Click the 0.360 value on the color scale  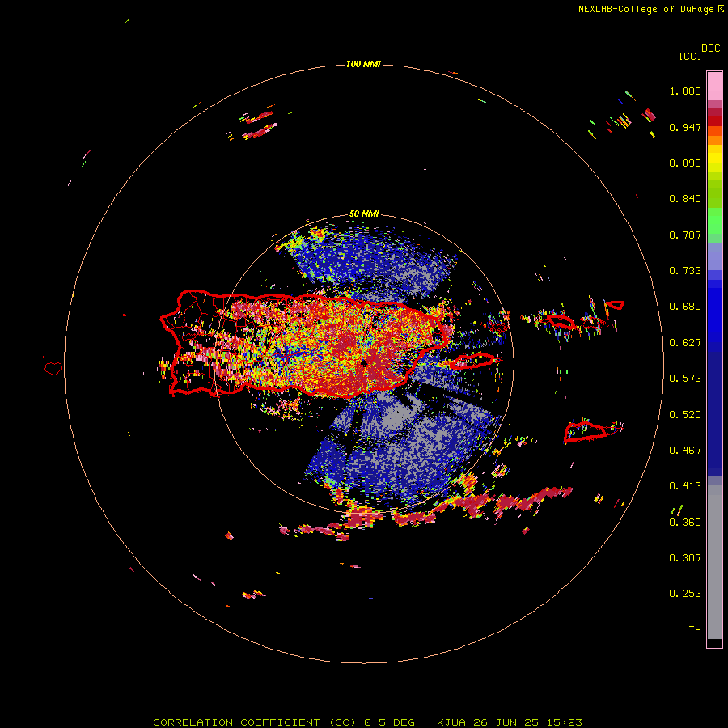pos(685,523)
